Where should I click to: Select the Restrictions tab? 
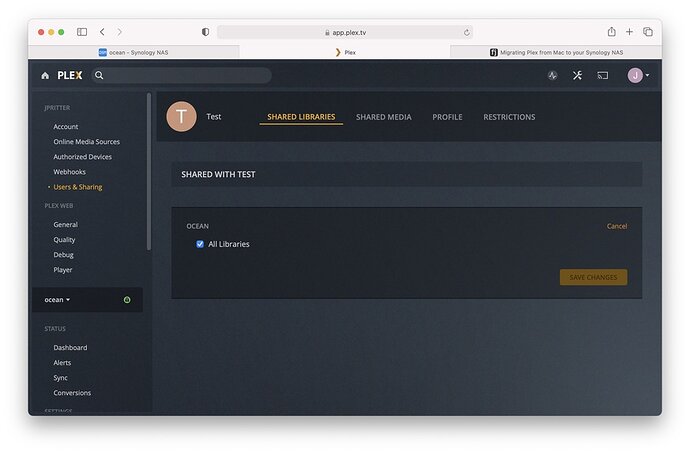pyautogui.click(x=509, y=117)
